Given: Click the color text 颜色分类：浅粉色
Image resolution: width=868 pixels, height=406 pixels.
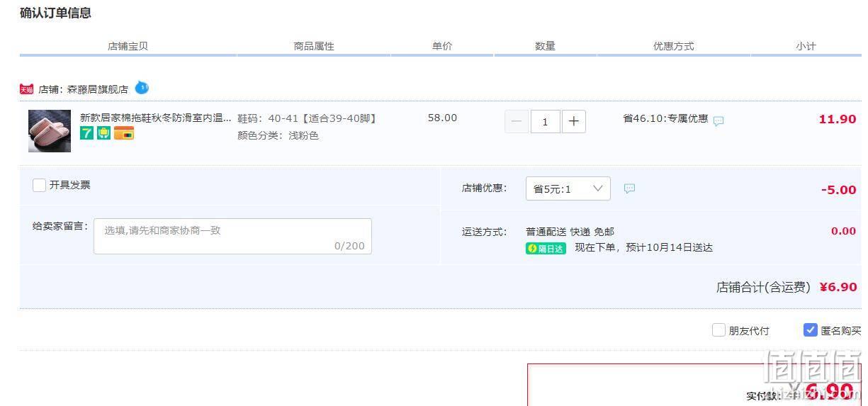Looking at the screenshot, I should click(x=278, y=135).
